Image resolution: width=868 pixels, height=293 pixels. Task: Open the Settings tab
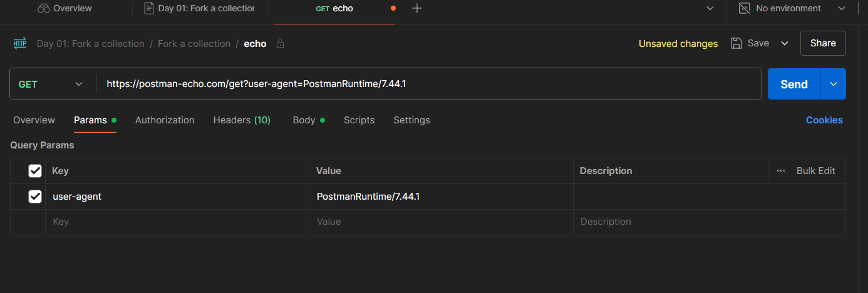(411, 120)
